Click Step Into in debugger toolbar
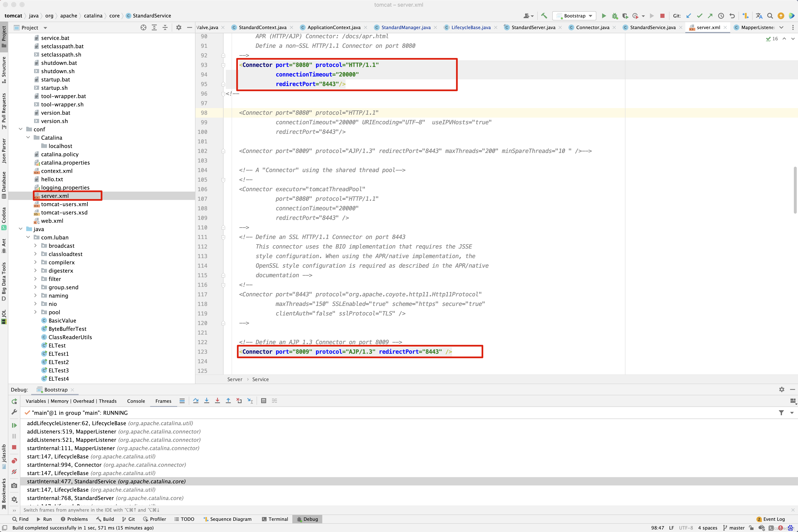This screenshot has height=532, width=798. click(x=207, y=401)
